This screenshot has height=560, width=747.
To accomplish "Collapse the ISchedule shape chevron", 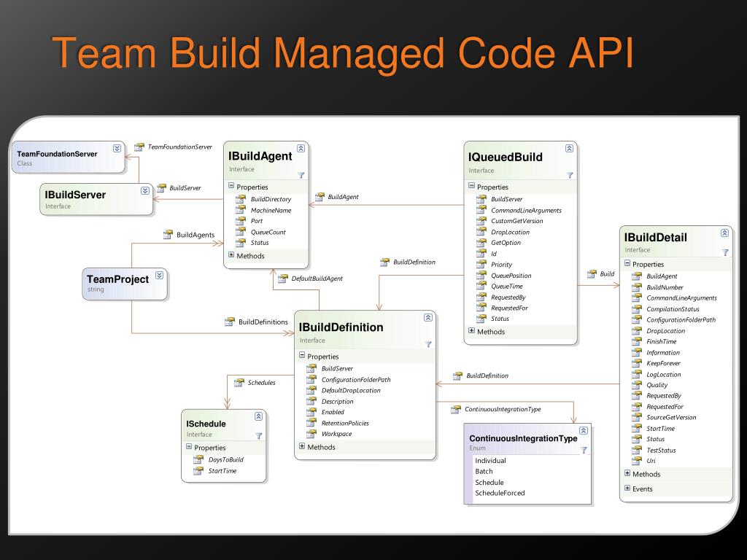I will (259, 416).
